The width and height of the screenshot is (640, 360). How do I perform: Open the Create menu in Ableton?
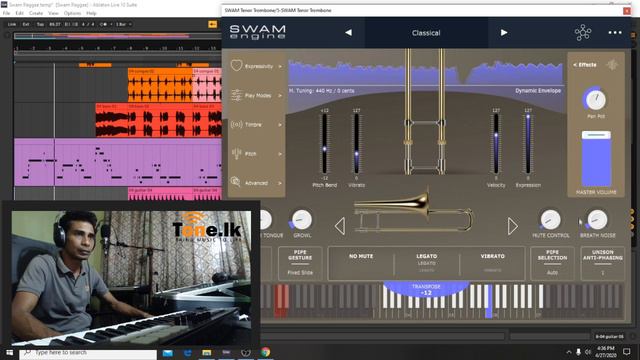point(36,13)
